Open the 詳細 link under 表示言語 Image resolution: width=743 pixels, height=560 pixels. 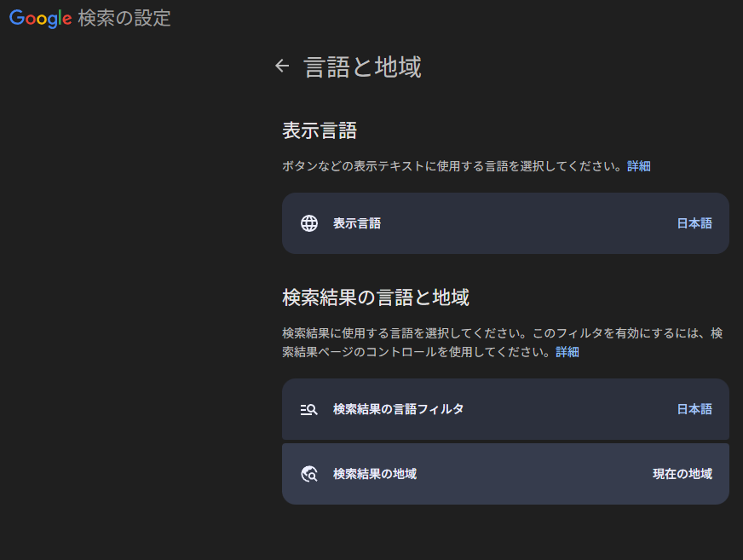point(639,166)
